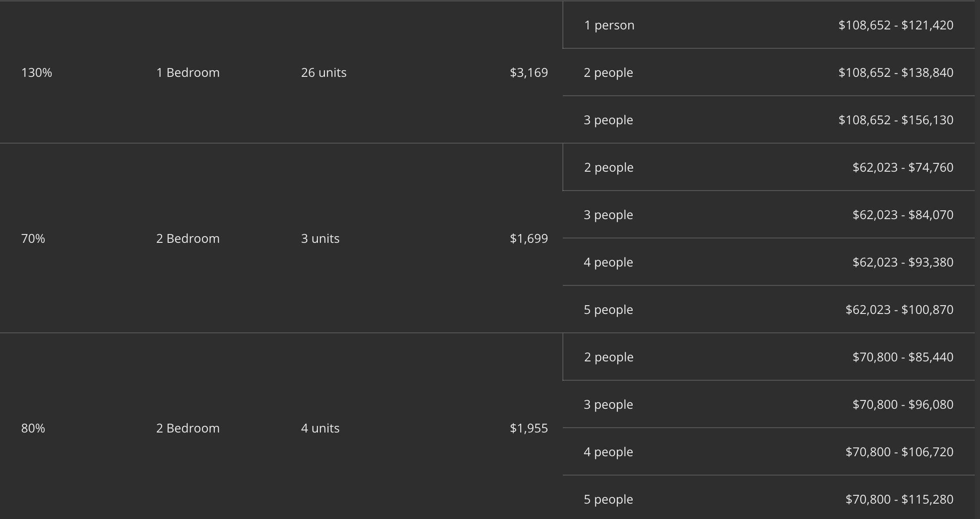Select the $3,169 monthly rent cell

(529, 72)
